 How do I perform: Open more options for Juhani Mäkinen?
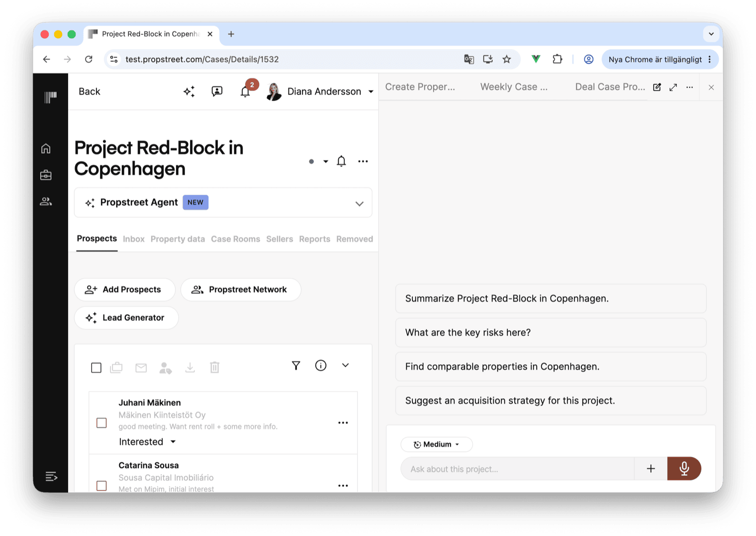click(343, 423)
